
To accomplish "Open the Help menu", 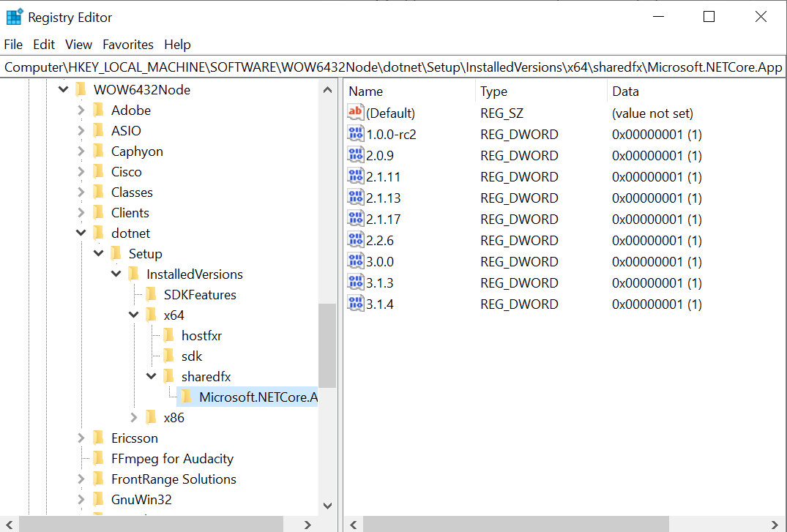I will pos(177,45).
